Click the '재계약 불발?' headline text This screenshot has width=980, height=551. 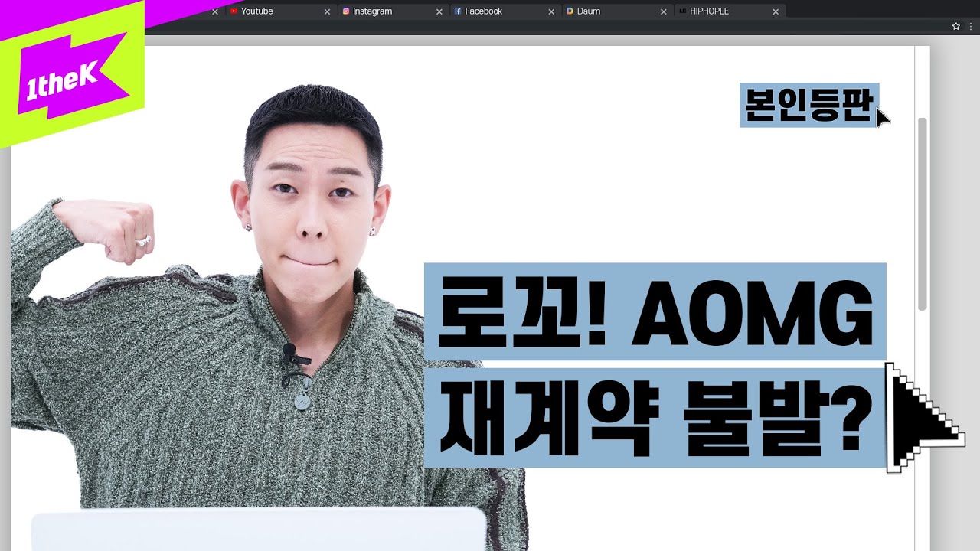point(655,418)
